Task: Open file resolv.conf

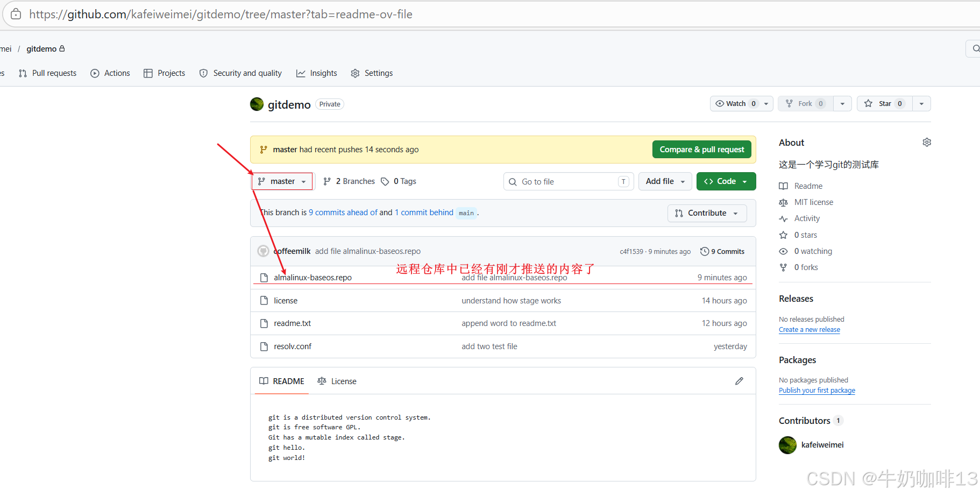Action: (293, 346)
